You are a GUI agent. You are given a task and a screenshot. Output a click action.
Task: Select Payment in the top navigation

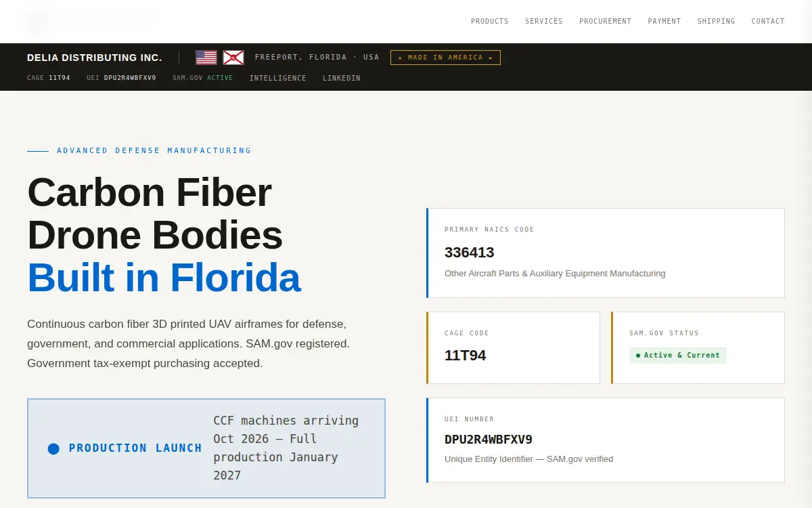point(664,22)
